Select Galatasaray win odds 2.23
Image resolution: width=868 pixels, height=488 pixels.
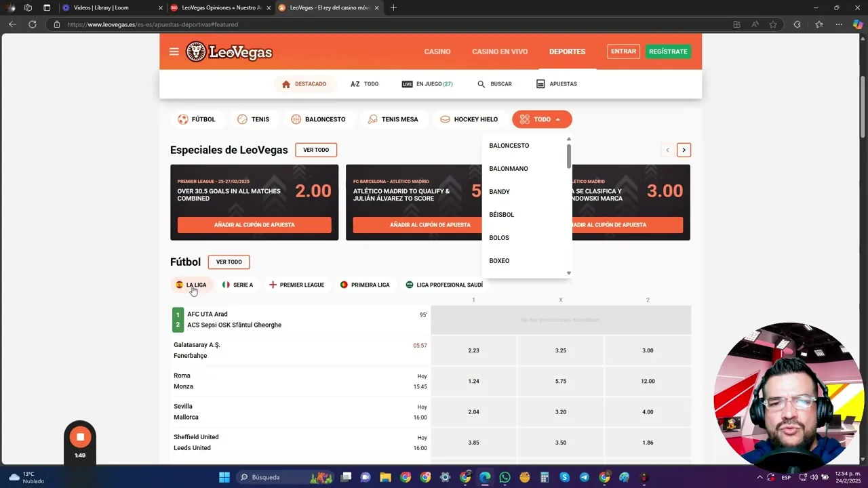click(x=473, y=350)
